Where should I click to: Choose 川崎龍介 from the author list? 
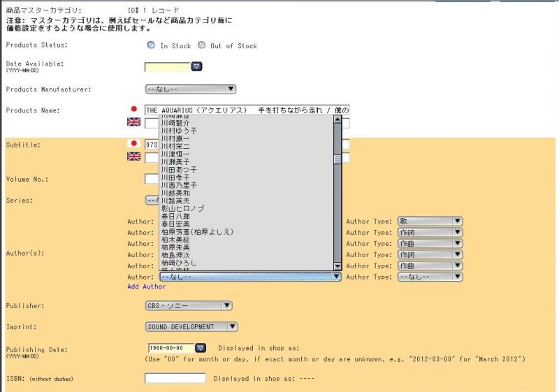[247, 123]
